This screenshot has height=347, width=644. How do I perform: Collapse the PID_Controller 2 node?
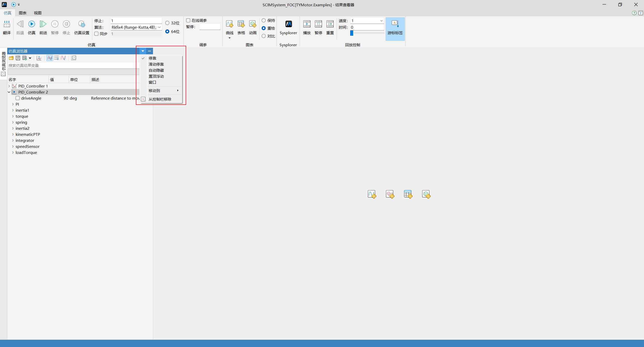click(x=9, y=92)
